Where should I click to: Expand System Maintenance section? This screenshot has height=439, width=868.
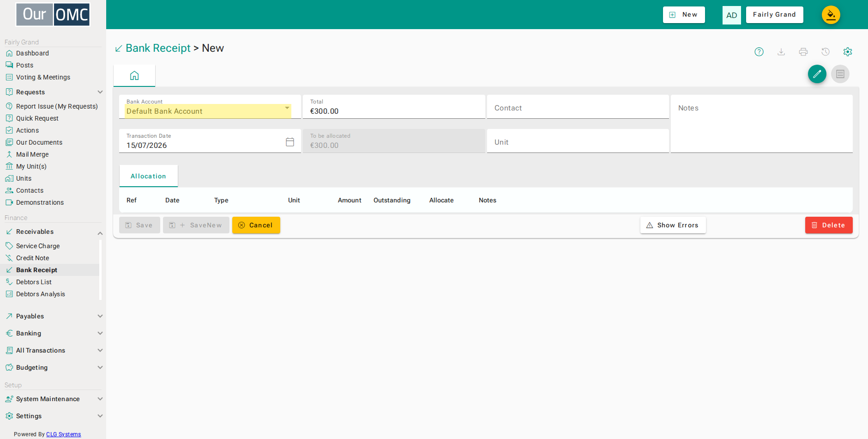point(100,399)
